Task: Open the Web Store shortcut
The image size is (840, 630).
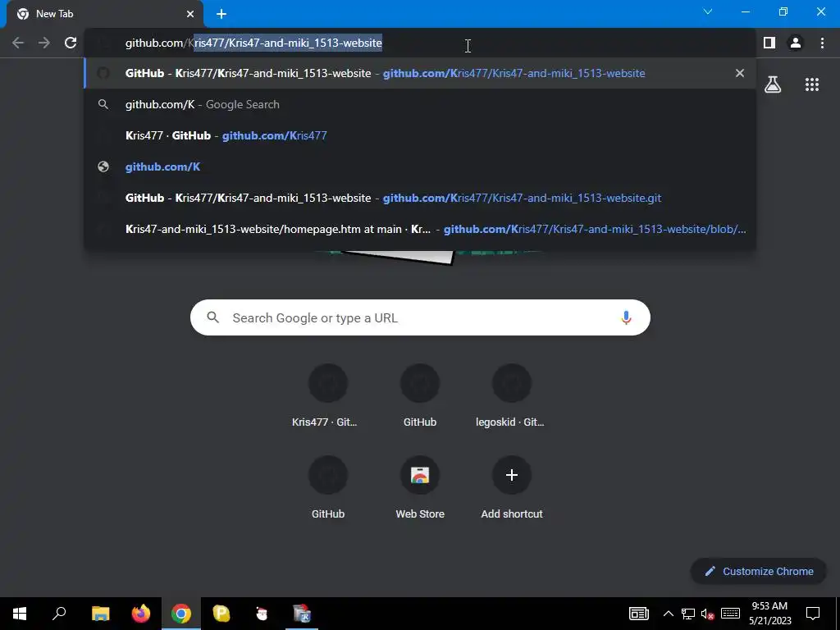Action: 420,489
